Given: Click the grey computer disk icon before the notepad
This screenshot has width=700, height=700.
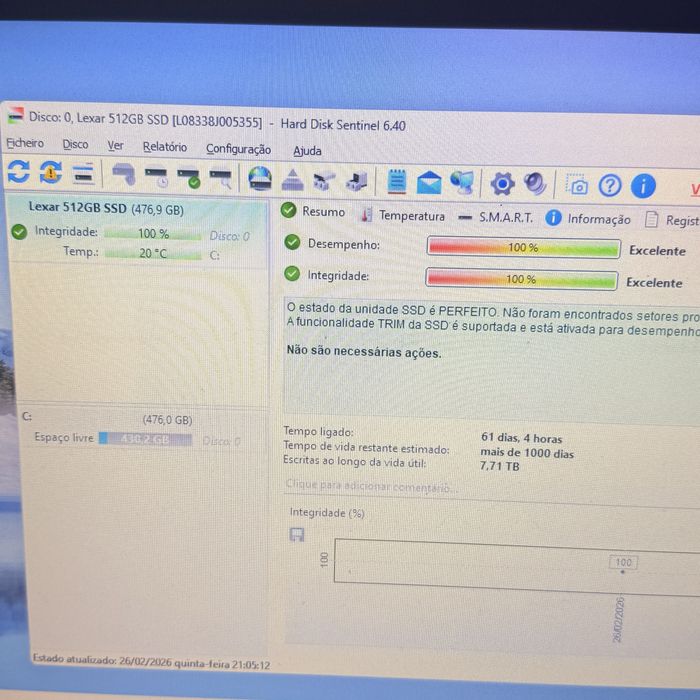Looking at the screenshot, I should pos(356,182).
